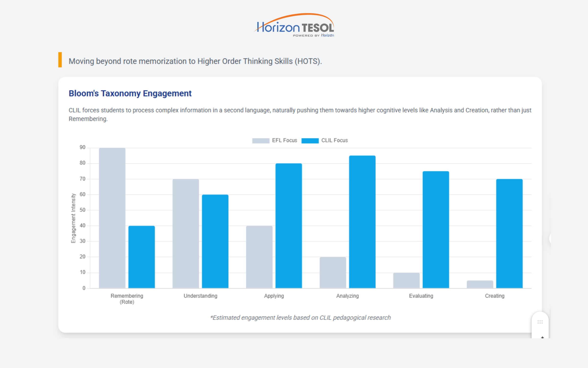The image size is (588, 368).
Task: Click the six-dot drag handle icon
Action: pyautogui.click(x=540, y=322)
